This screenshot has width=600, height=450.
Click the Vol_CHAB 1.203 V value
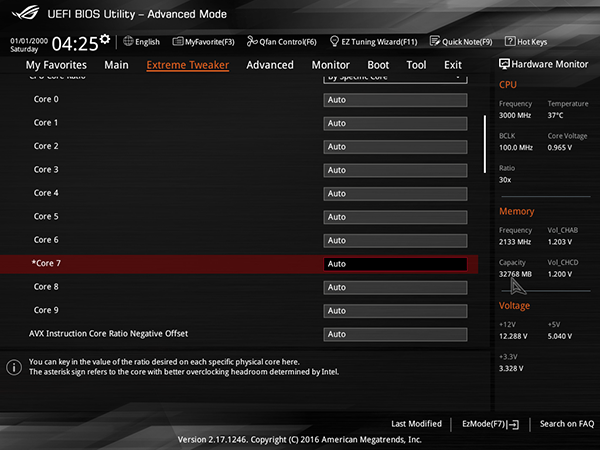click(559, 242)
